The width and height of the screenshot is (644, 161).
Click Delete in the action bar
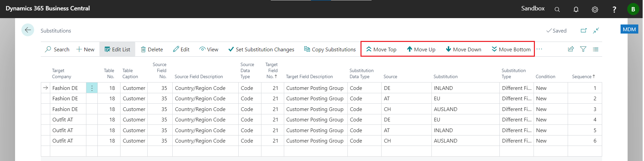152,49
